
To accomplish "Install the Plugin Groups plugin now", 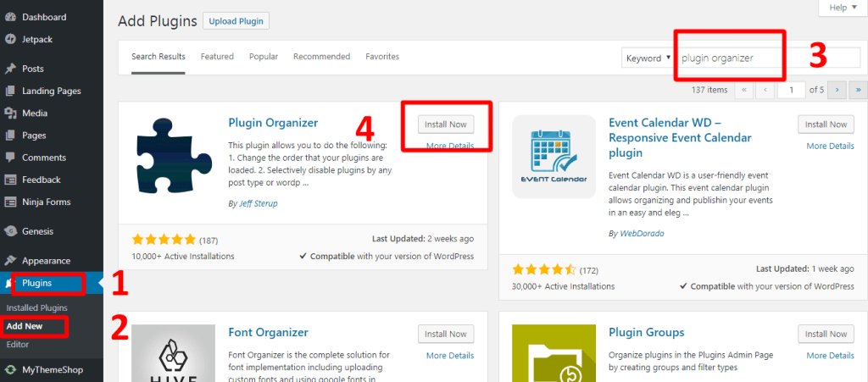I will pos(826,334).
